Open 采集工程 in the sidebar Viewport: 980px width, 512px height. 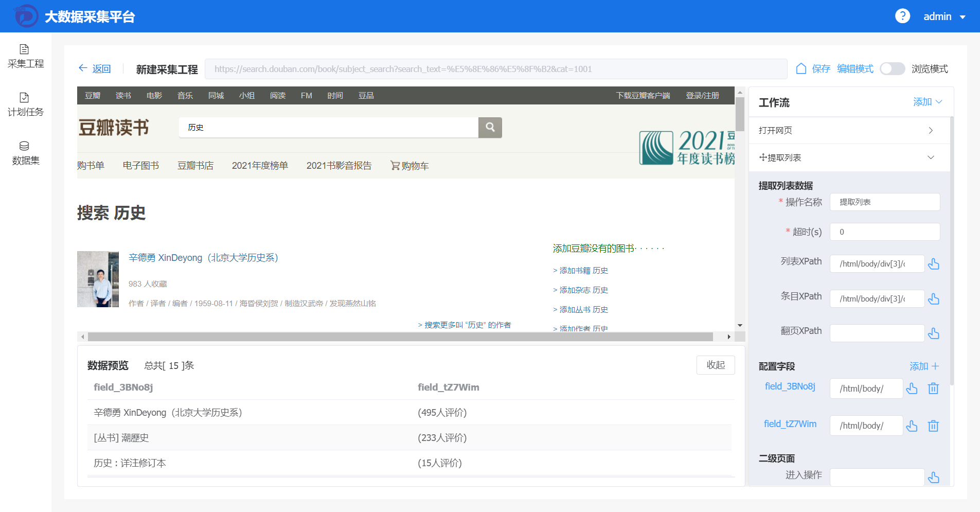tap(25, 57)
